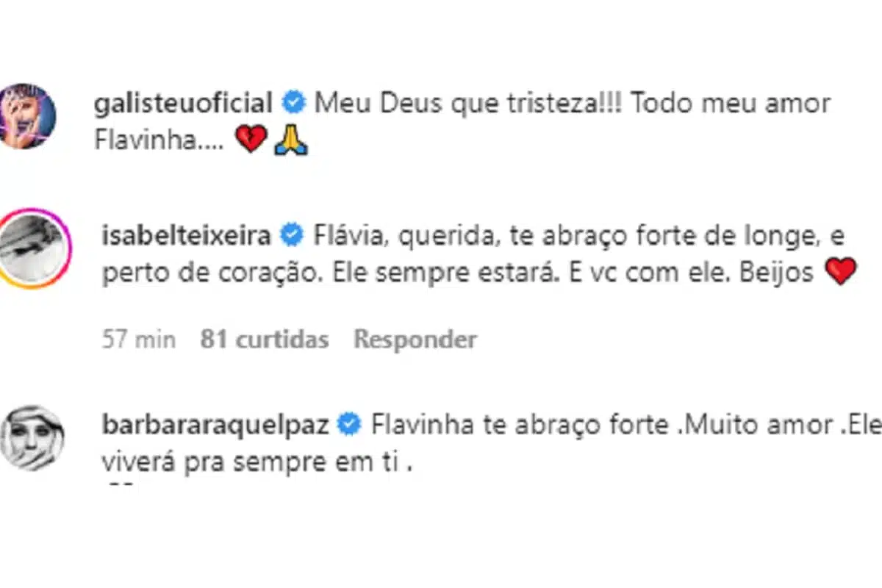882x588 pixels.
Task: Click the galisteuoficial username link
Action: pos(184,104)
